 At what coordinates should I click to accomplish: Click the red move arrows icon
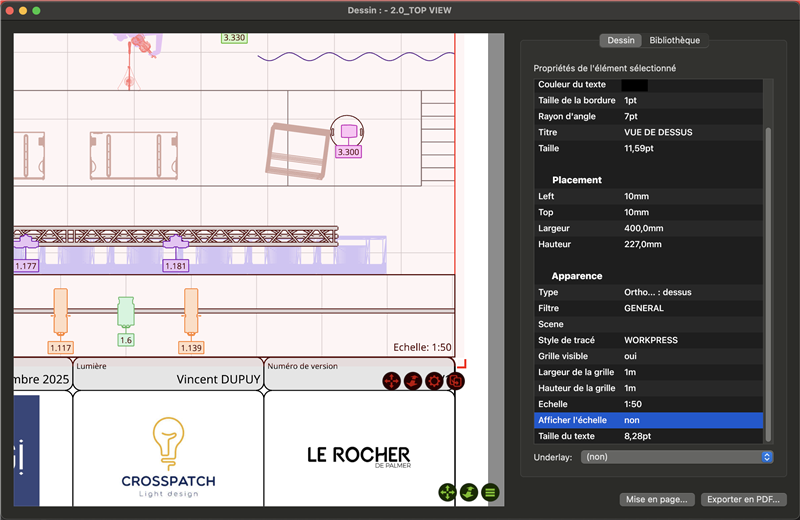point(392,381)
